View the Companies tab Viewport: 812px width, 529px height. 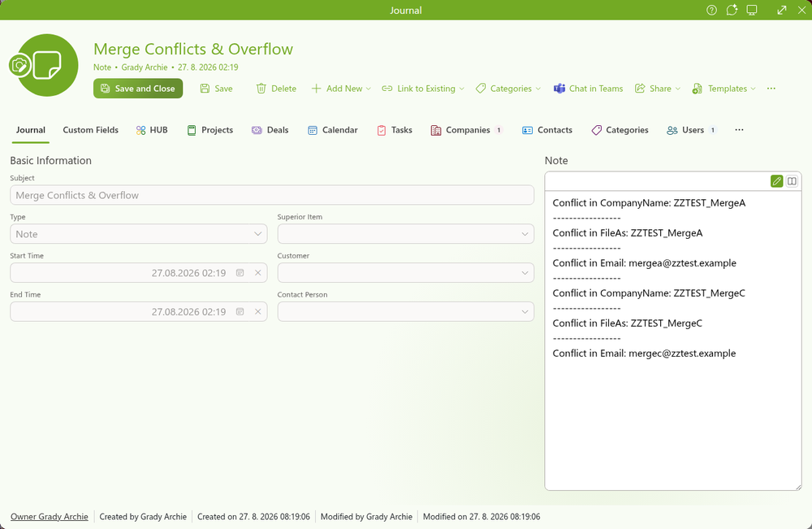tap(466, 130)
